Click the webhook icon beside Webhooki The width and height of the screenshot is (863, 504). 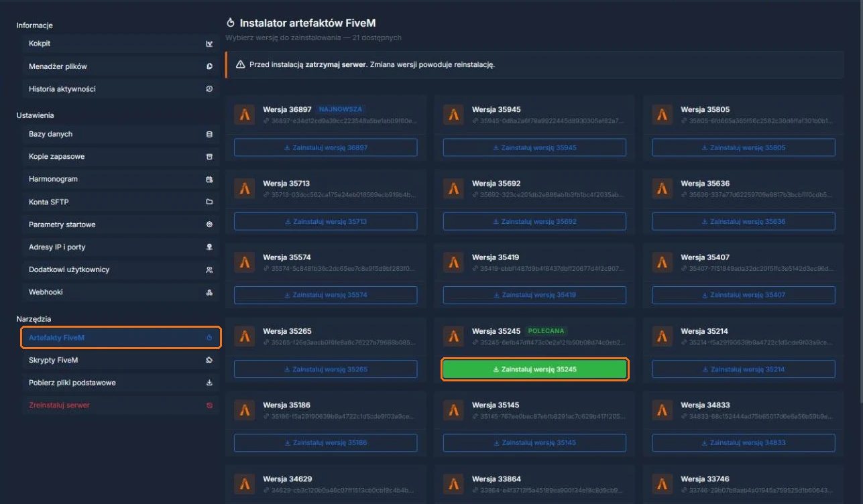pos(209,292)
